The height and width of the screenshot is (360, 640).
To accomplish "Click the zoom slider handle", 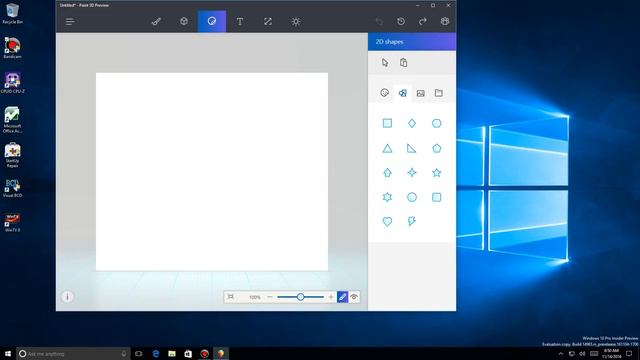I will [x=300, y=297].
